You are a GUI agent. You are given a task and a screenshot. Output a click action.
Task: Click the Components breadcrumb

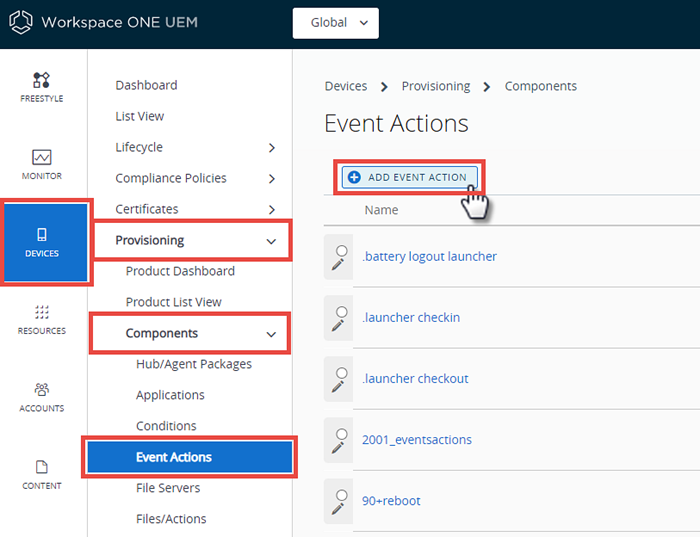pos(541,86)
